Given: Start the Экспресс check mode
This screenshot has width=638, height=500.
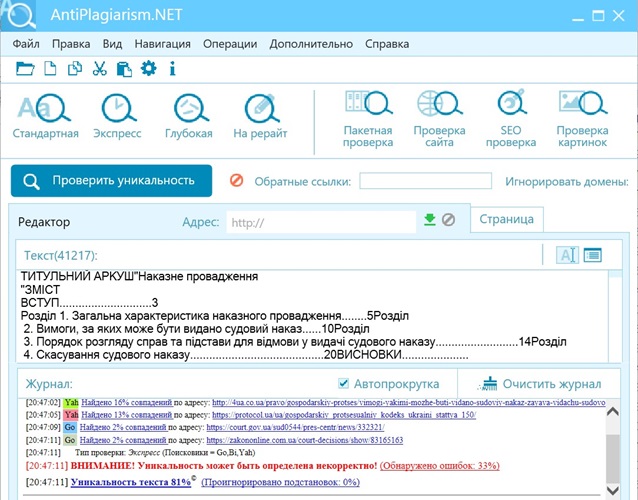Looking at the screenshot, I should [x=117, y=116].
